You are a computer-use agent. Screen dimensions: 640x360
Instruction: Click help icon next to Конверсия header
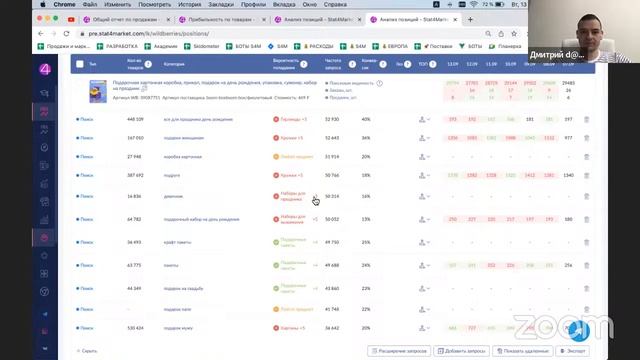tap(383, 64)
